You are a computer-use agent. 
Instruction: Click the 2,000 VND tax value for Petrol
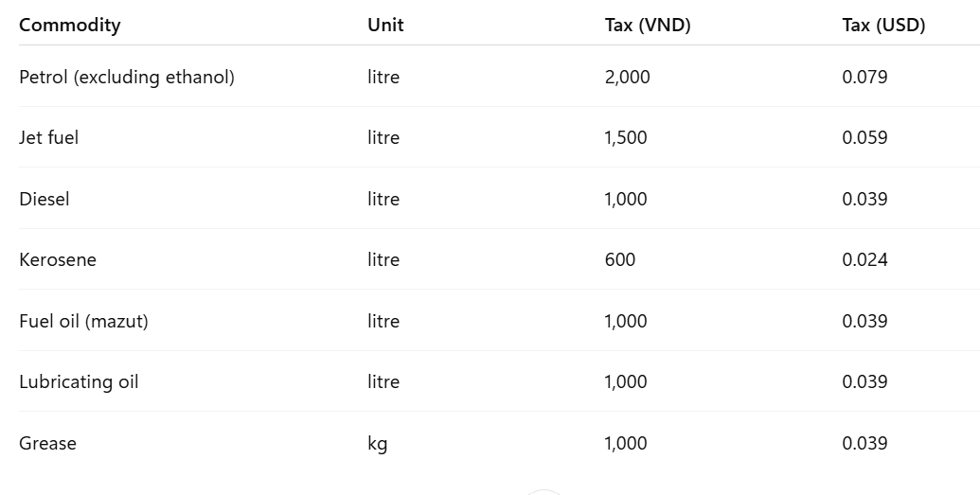coord(627,78)
